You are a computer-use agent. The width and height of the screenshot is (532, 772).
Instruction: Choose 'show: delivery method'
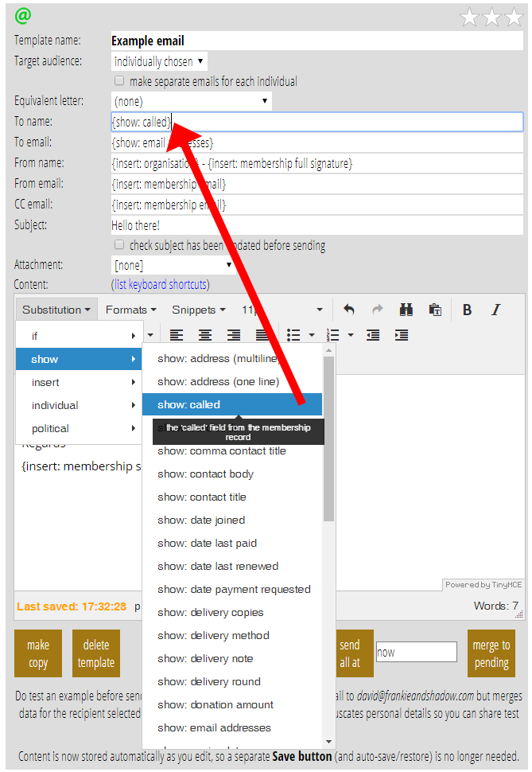click(232, 635)
